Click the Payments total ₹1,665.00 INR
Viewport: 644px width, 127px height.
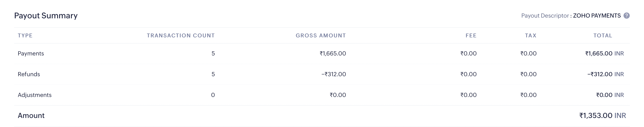coord(604,53)
